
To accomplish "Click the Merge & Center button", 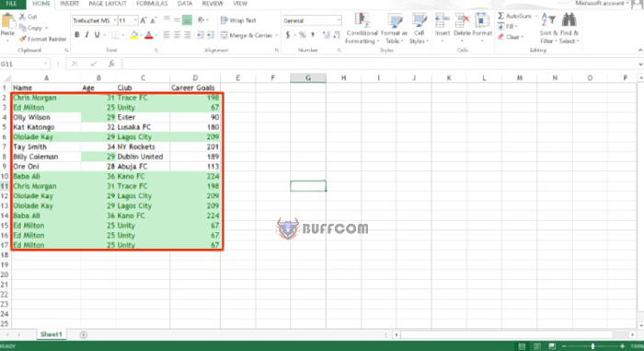I will [x=247, y=35].
